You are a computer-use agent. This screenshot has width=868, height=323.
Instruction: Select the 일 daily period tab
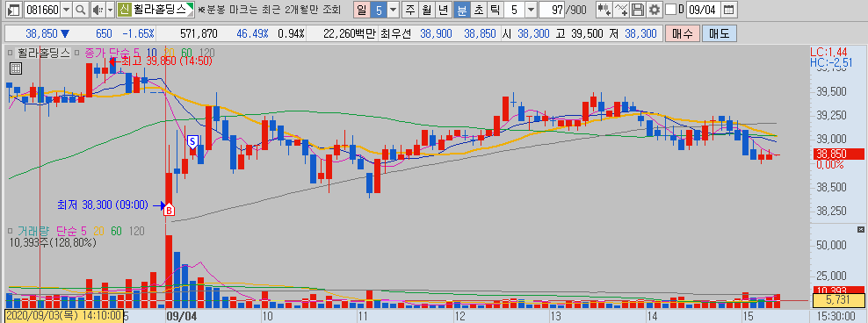coord(362,10)
